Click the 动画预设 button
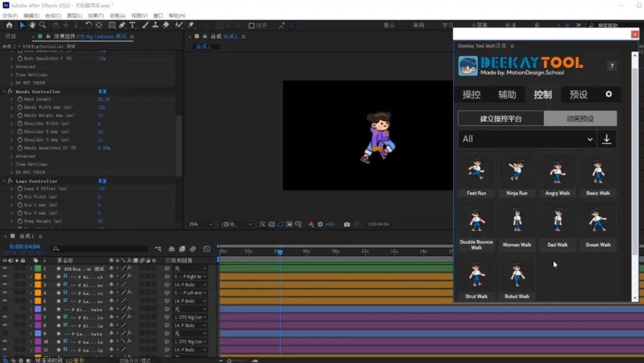Viewport: 644px width, 363px height. tap(580, 119)
